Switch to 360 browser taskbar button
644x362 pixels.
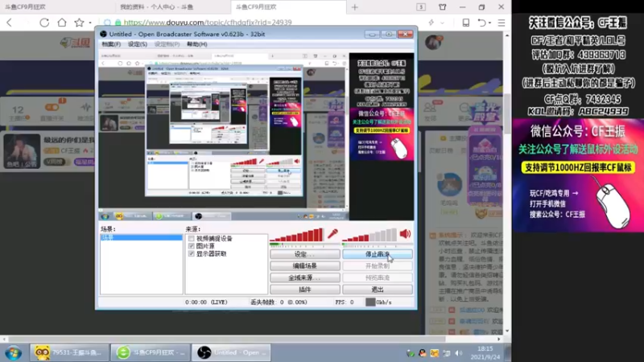click(150, 353)
